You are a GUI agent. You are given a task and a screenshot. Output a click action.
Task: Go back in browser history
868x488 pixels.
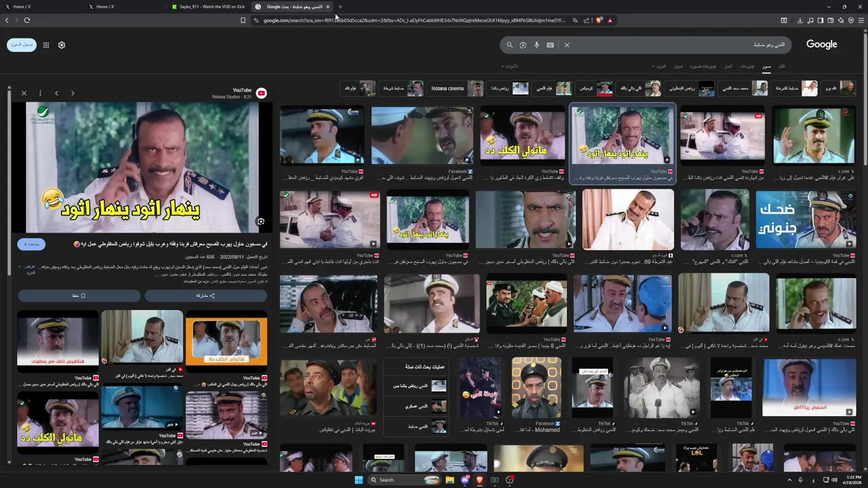(7, 20)
